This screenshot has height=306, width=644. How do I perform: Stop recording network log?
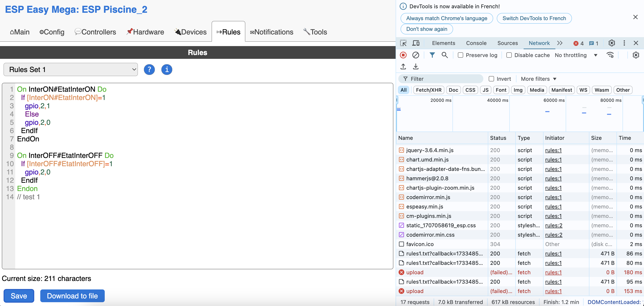(x=403, y=55)
